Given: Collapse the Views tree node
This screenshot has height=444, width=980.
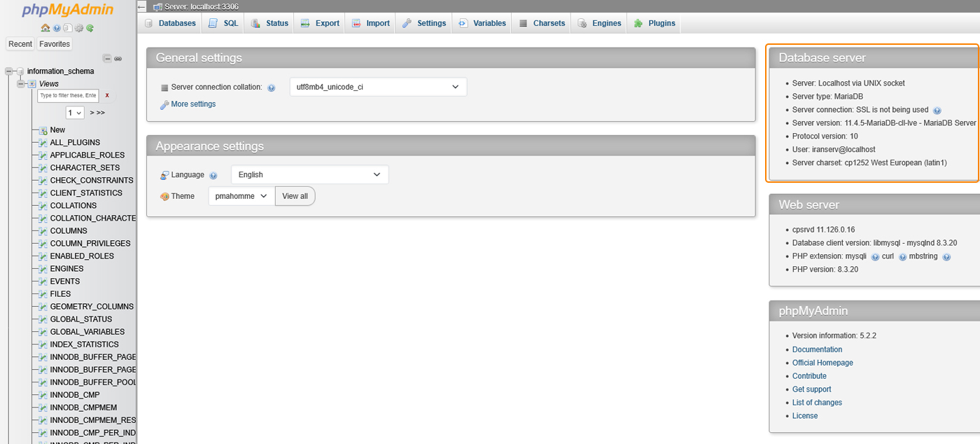Looking at the screenshot, I should coord(21,84).
